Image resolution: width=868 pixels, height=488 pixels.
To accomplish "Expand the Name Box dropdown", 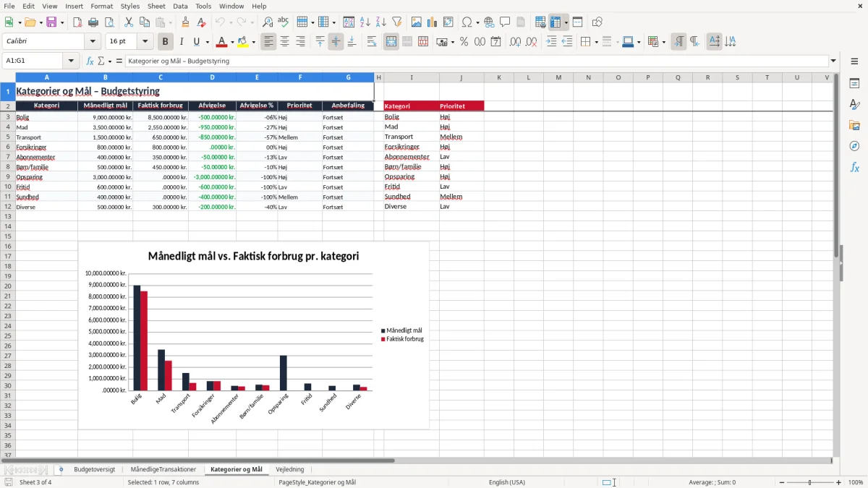I will click(71, 61).
